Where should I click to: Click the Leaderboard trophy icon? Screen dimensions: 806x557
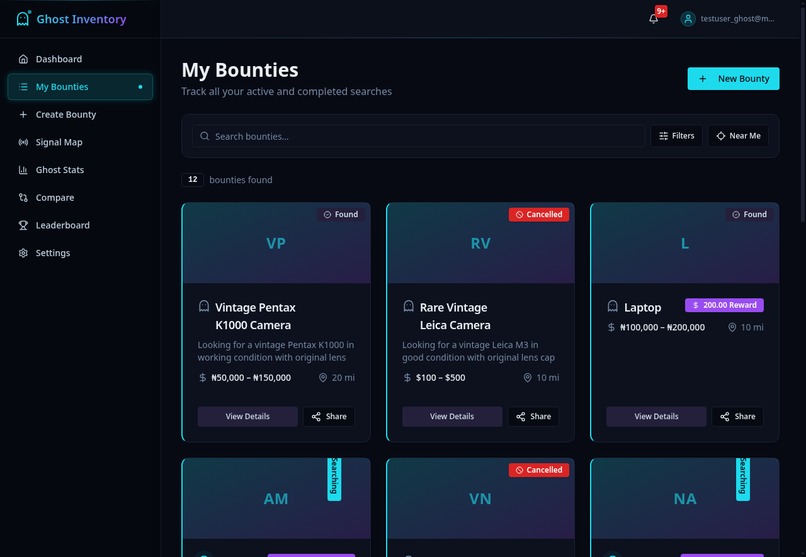click(23, 226)
